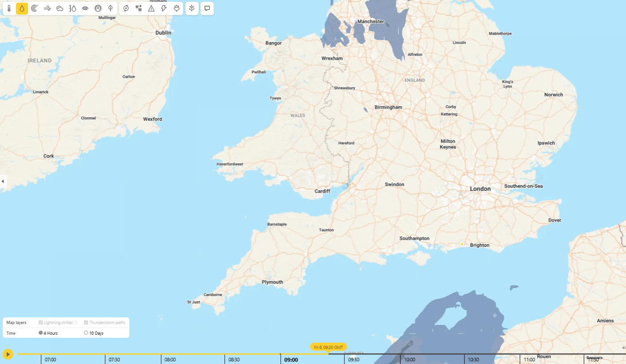
Task: Click the speech bubble feedback icon
Action: [207, 8]
